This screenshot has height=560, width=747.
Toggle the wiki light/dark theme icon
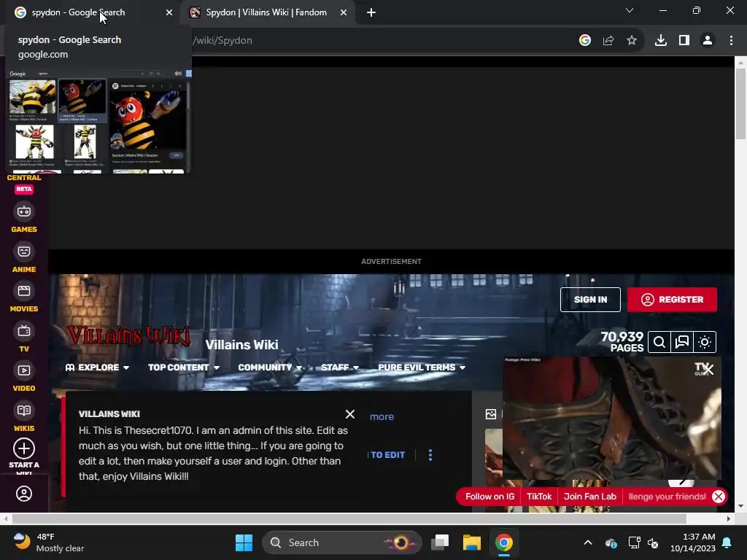tap(705, 342)
